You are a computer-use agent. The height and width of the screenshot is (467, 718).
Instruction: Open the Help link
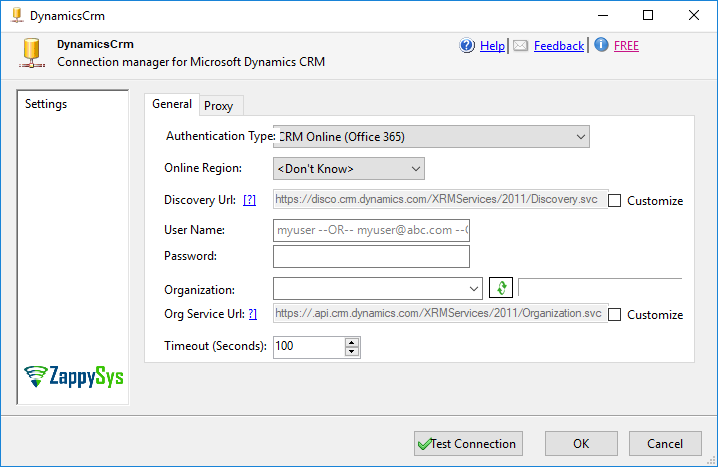tap(492, 46)
